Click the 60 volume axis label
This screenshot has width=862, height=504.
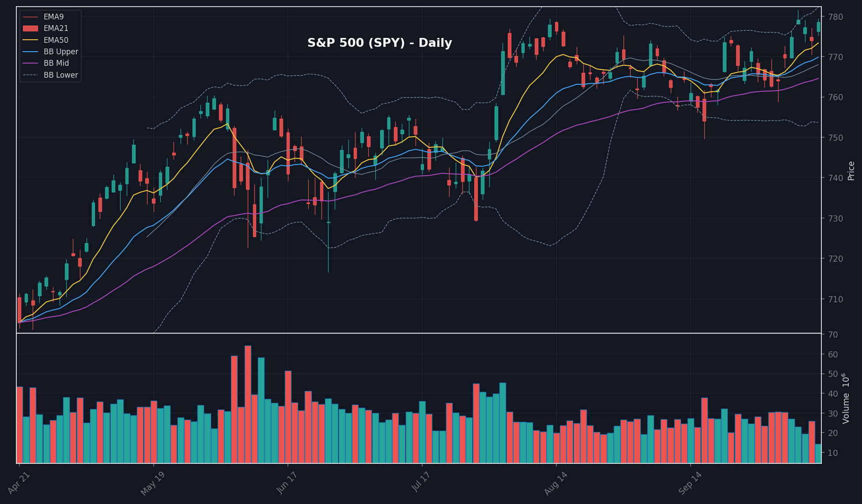[x=833, y=354]
